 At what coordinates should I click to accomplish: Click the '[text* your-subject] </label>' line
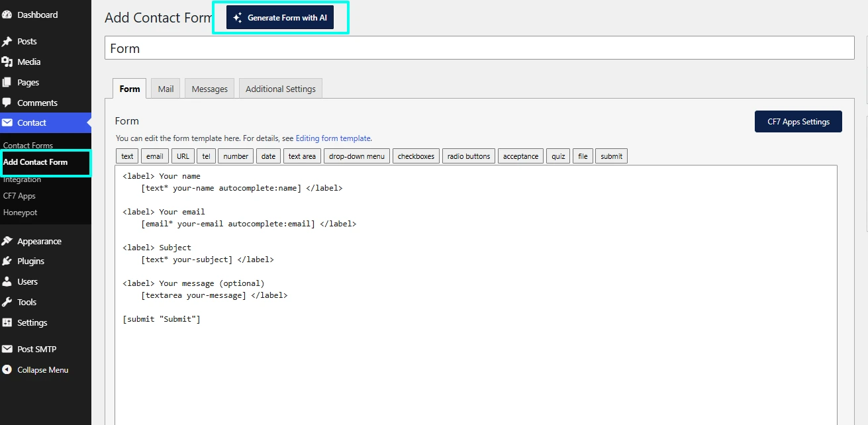click(207, 260)
